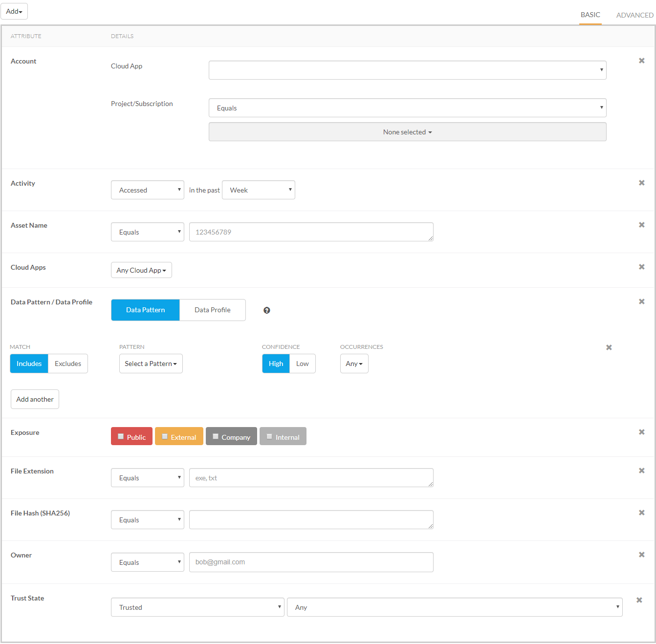This screenshot has width=656, height=644.
Task: Delete the Asset Name filter row
Action: (x=641, y=225)
